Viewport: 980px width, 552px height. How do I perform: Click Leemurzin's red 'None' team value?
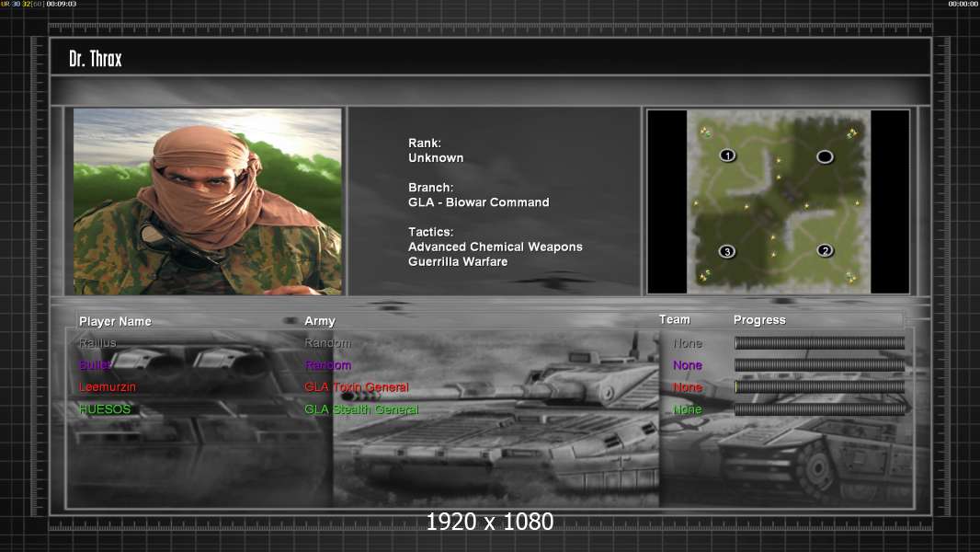688,387
